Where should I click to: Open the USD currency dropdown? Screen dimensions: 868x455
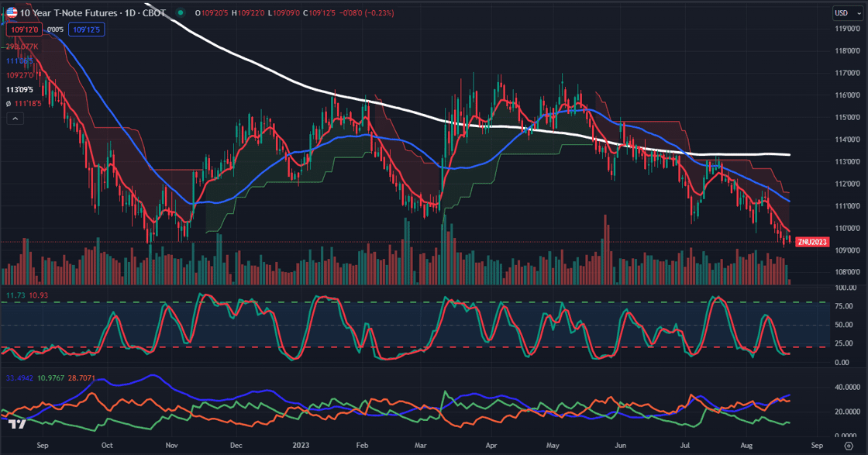[848, 12]
